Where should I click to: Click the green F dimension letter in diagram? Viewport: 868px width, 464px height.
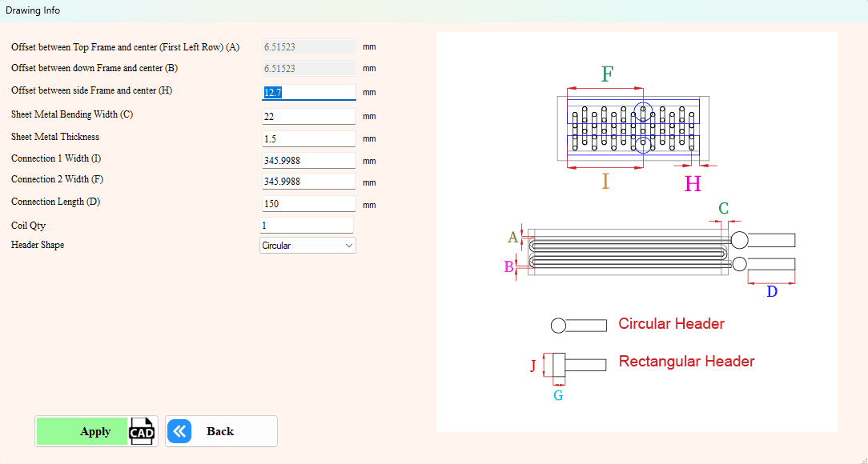click(607, 74)
